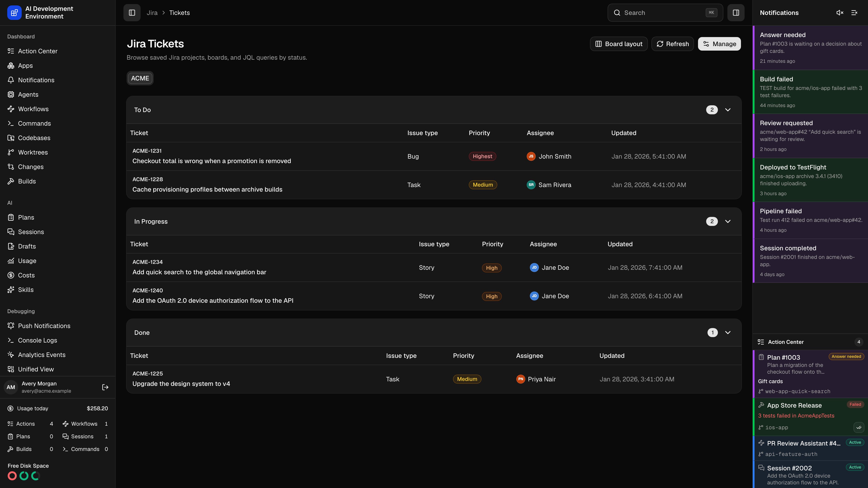Viewport: 868px width, 488px height.
Task: Open Session #2002 action card
Action: [810, 474]
